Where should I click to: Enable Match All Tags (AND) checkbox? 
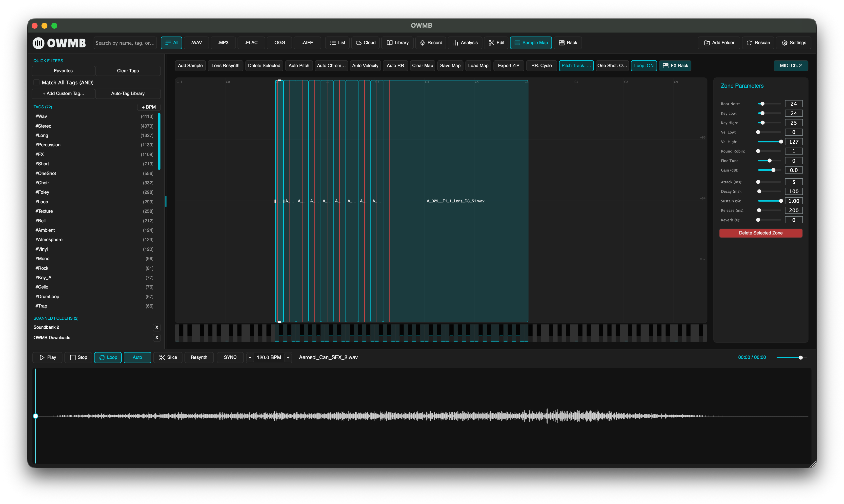(36, 82)
